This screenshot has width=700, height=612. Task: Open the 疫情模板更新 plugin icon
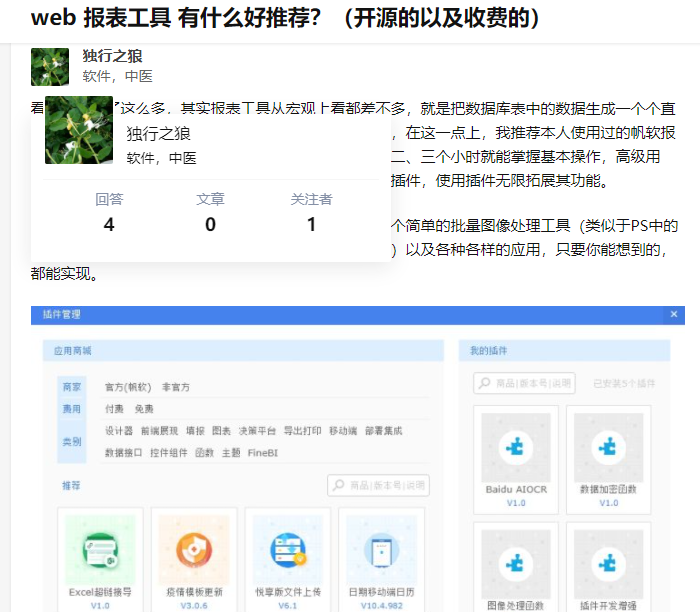[194, 550]
